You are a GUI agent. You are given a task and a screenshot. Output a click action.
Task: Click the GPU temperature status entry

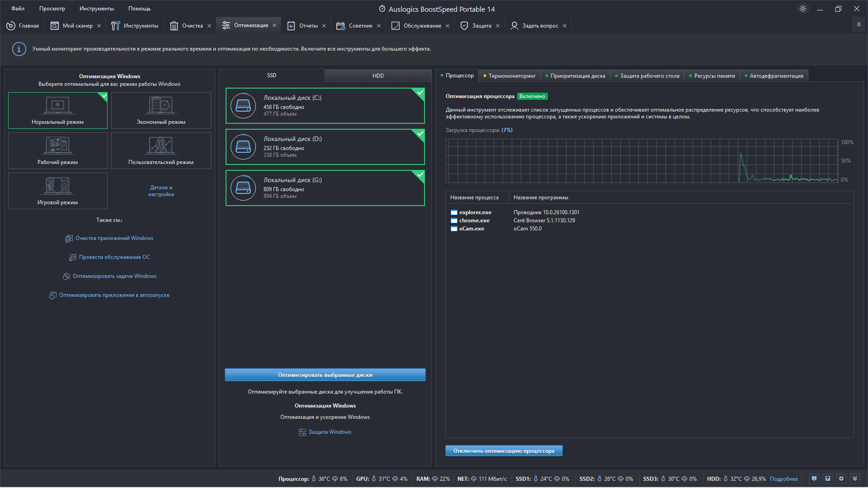pos(382,479)
